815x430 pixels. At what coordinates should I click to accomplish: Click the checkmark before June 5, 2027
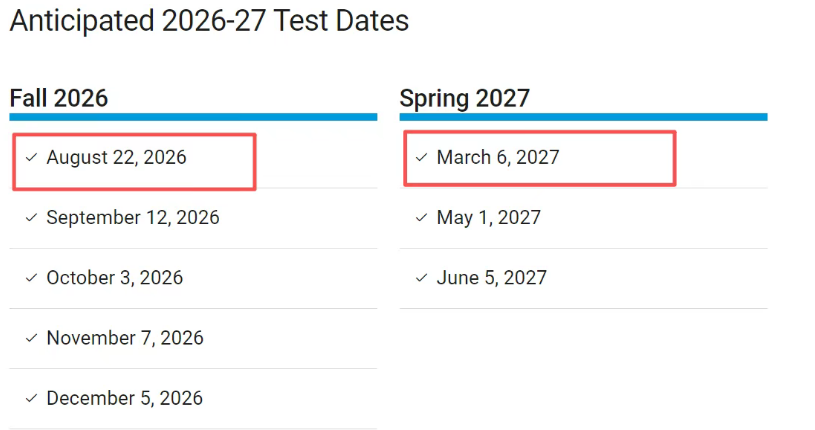tap(421, 278)
